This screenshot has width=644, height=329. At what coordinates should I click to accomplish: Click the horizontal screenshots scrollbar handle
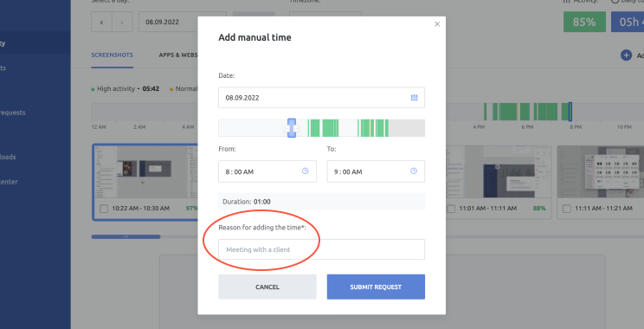(126, 236)
